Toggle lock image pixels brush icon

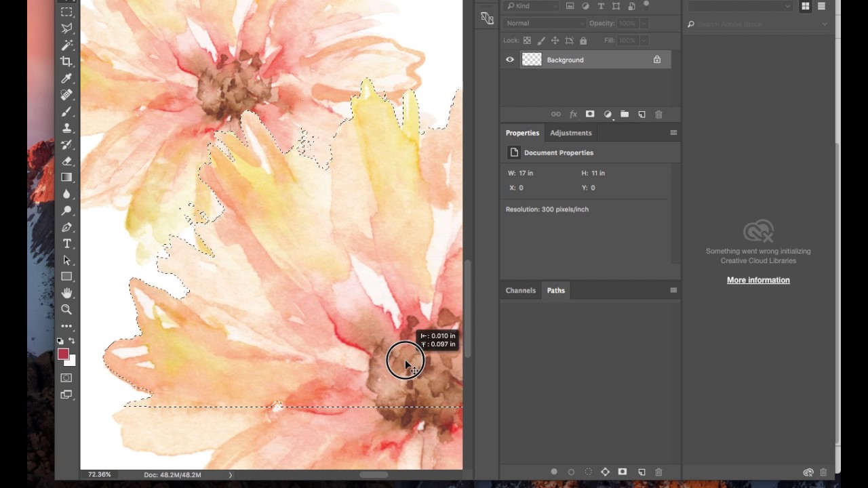(x=541, y=41)
